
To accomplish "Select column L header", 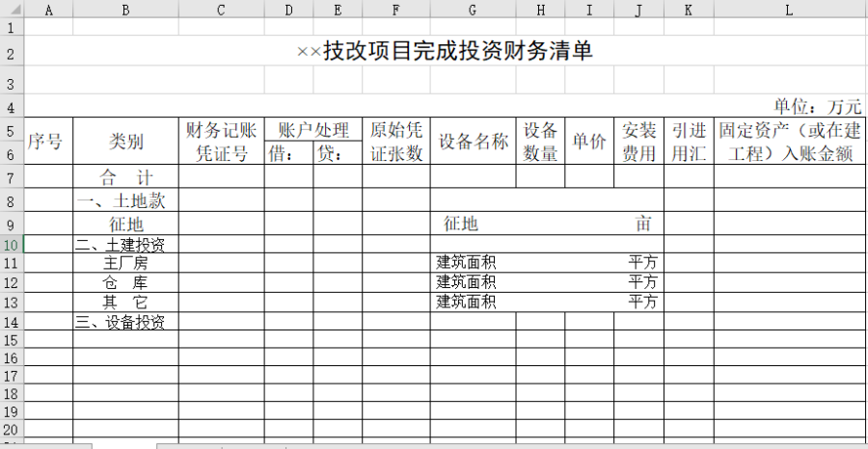I will (789, 10).
